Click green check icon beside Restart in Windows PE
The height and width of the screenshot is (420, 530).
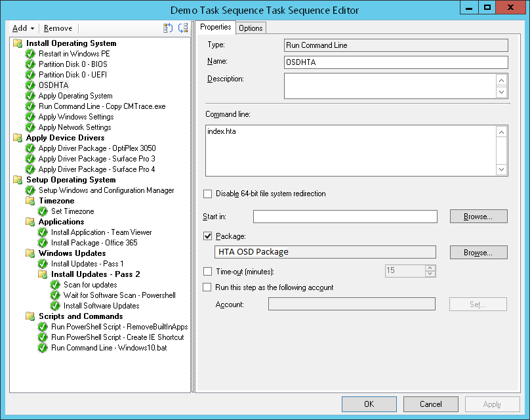pos(30,54)
